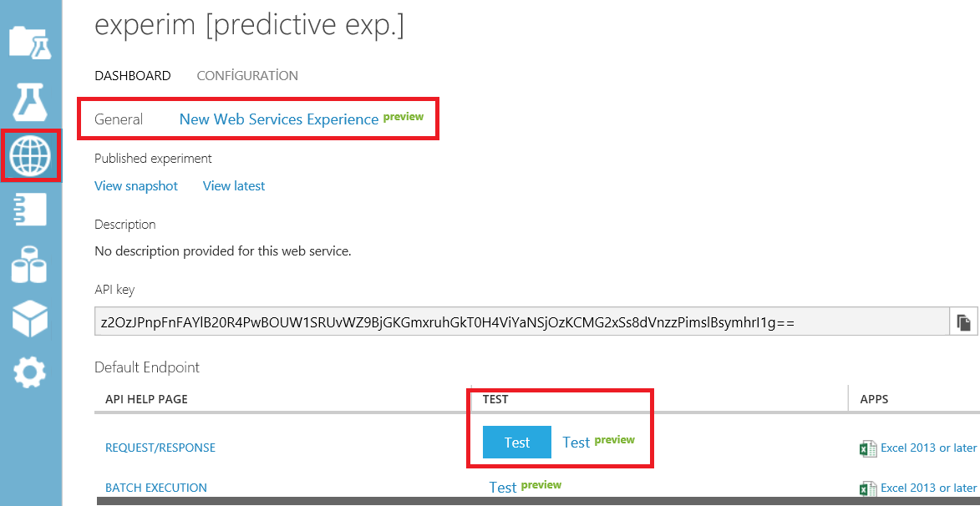Open Notebooks from the sidebar icon
980x506 pixels.
(x=31, y=210)
